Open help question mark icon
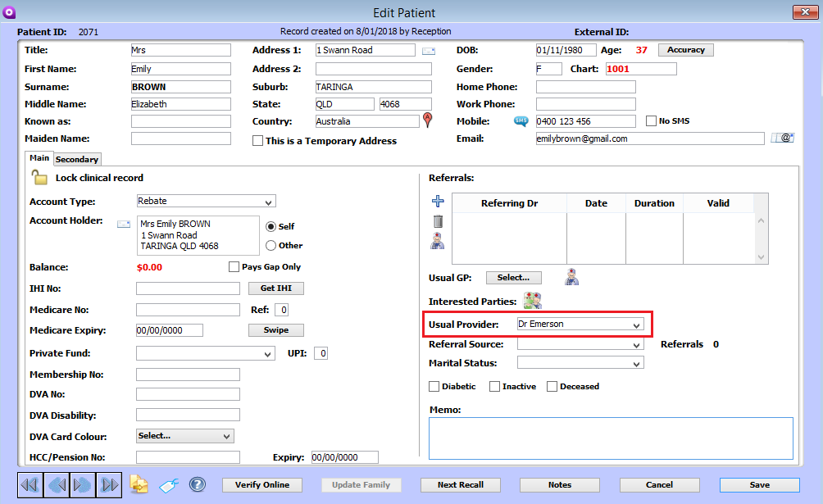 pyautogui.click(x=198, y=484)
